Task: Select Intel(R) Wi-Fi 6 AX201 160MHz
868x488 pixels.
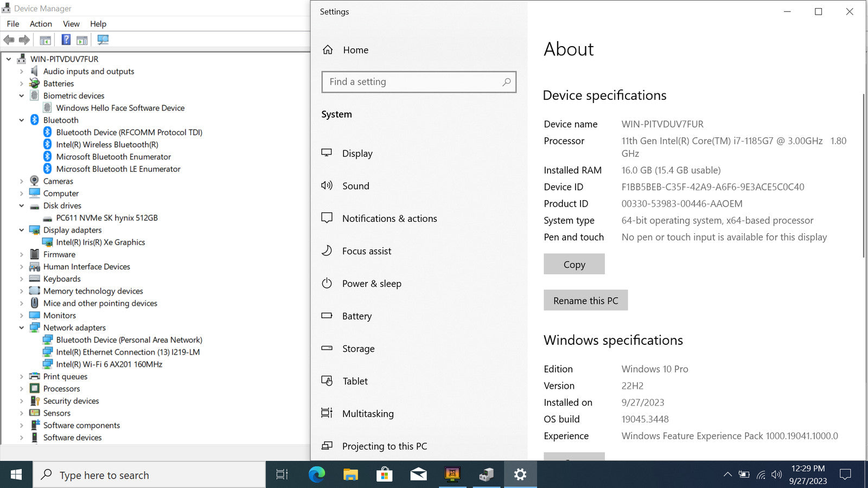Action: coord(109,364)
